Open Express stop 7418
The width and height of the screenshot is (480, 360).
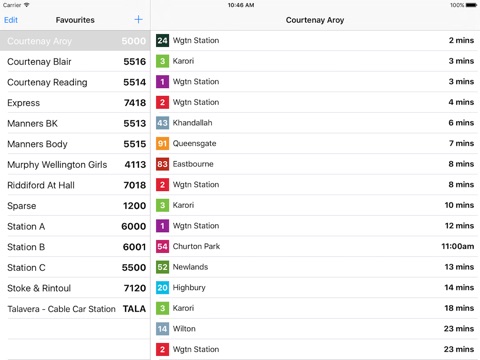pos(75,103)
